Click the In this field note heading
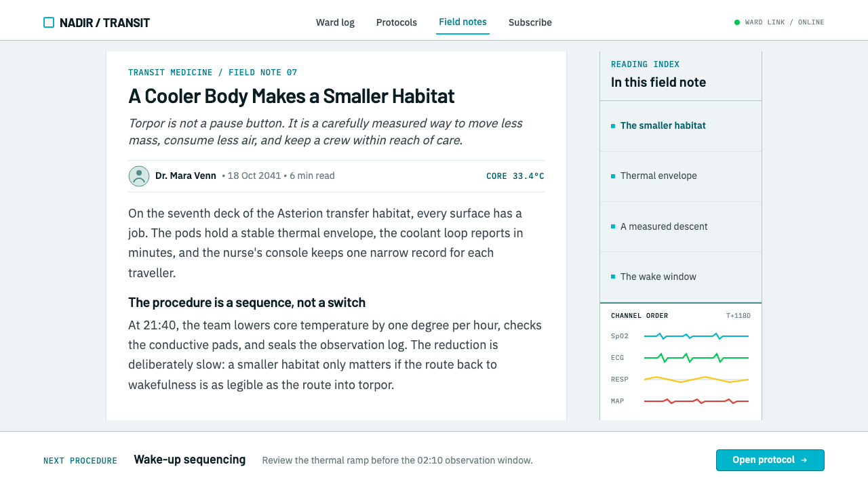The height and width of the screenshot is (488, 868). (658, 82)
